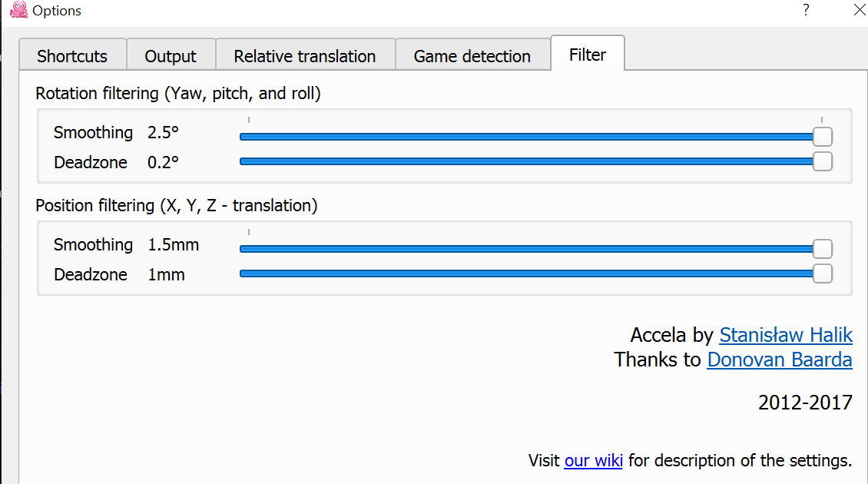Open the Stanisław Halik link
The width and height of the screenshot is (868, 484).
coord(785,335)
